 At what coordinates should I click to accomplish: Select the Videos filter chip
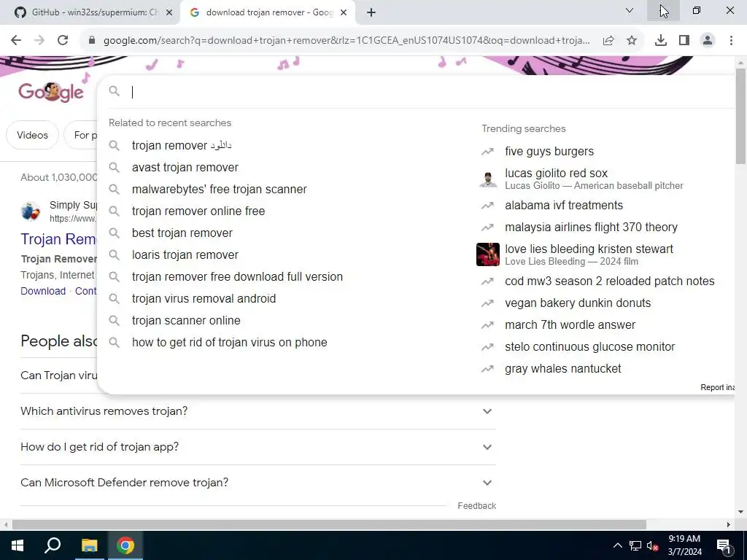32,135
